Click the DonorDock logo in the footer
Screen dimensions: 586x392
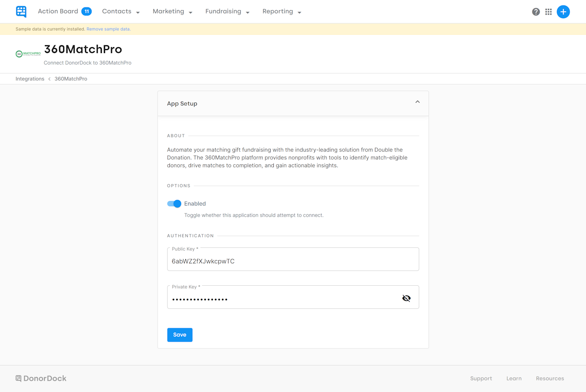point(40,378)
